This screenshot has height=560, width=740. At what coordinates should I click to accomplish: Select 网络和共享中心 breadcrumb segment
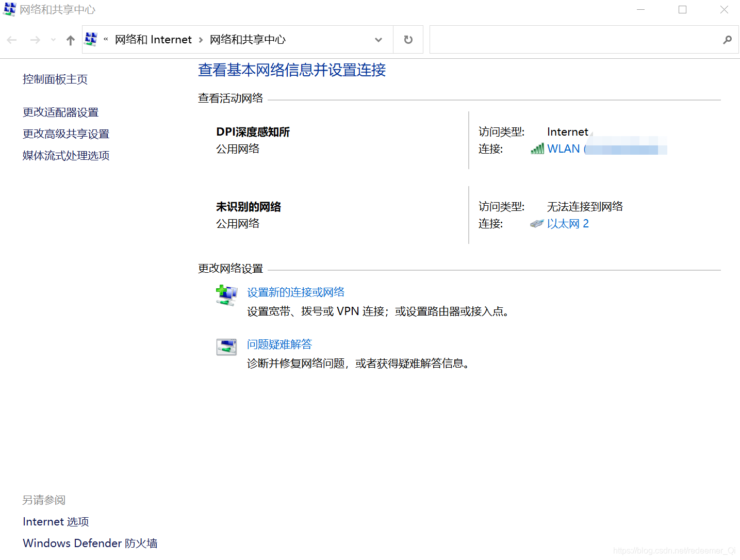pos(248,40)
